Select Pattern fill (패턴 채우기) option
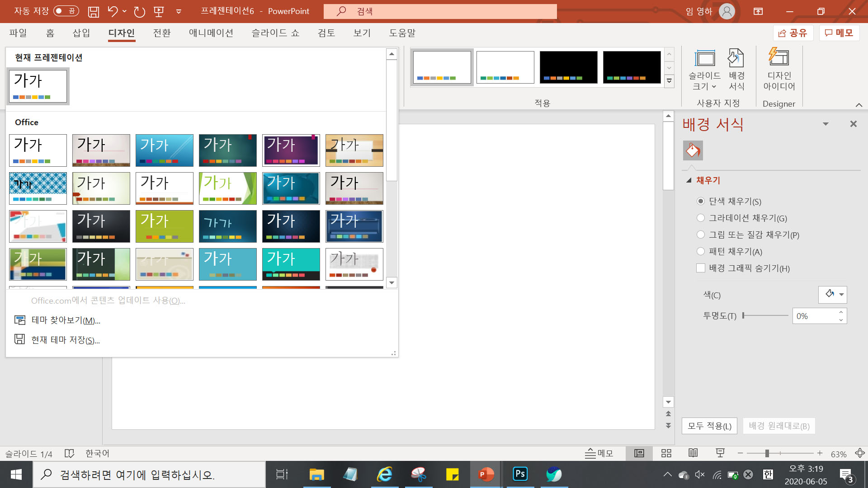The height and width of the screenshot is (488, 868). [x=701, y=251]
